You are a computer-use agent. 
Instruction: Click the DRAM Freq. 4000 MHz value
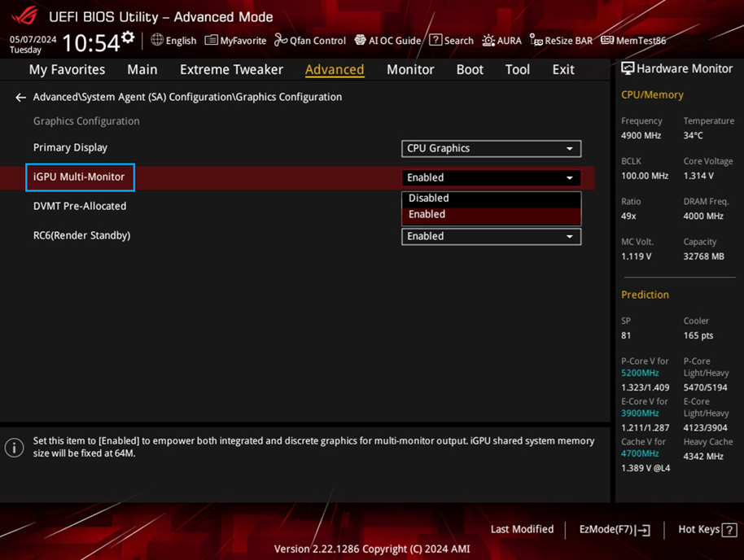(703, 217)
